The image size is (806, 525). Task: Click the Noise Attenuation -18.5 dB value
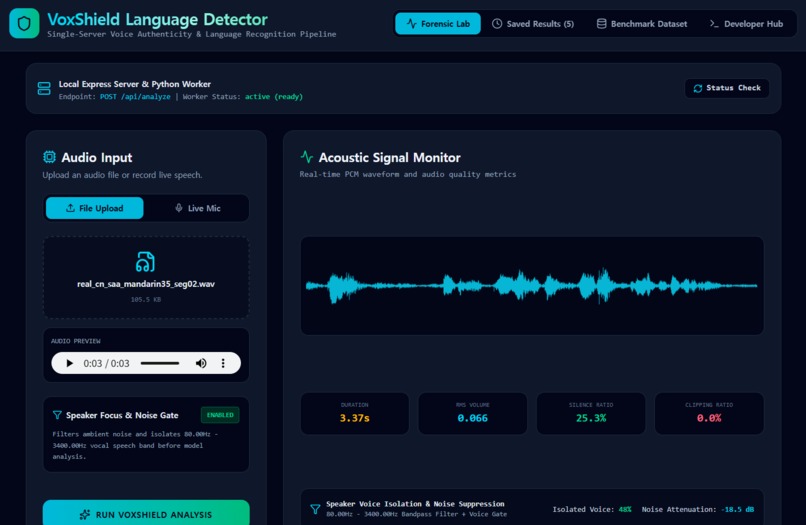(x=737, y=510)
